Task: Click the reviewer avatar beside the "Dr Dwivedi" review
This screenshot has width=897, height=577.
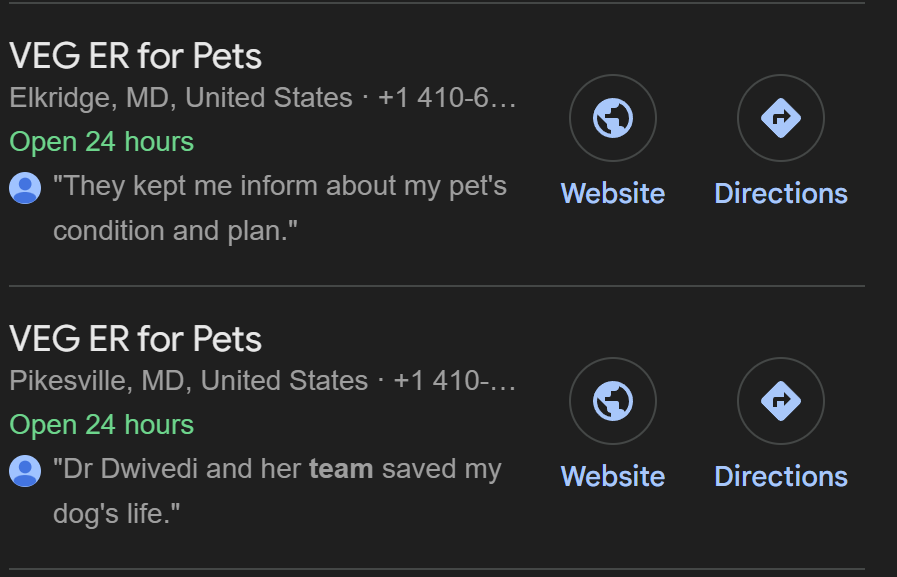Action: tap(25, 470)
